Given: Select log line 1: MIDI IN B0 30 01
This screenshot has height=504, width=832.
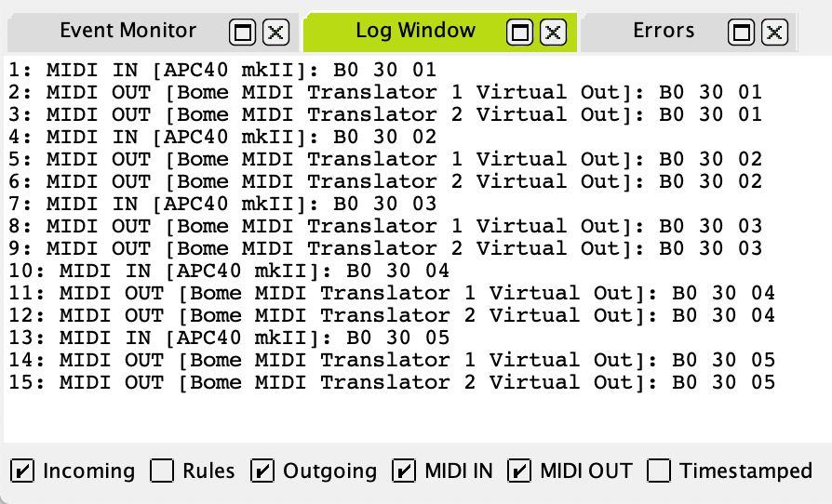Looking at the screenshot, I should (222, 70).
